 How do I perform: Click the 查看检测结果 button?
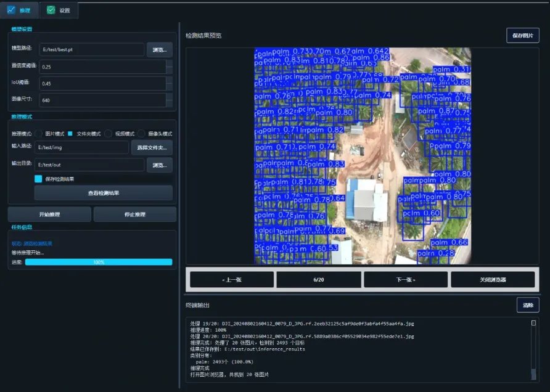pyautogui.click(x=104, y=193)
